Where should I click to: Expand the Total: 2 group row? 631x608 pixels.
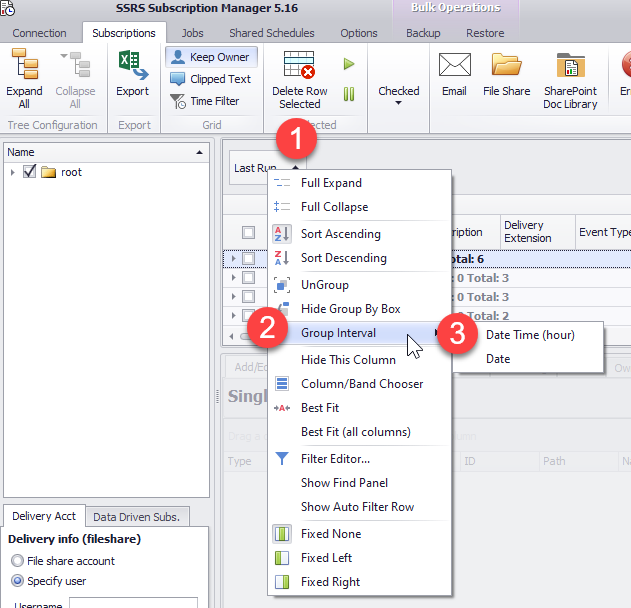tap(233, 315)
